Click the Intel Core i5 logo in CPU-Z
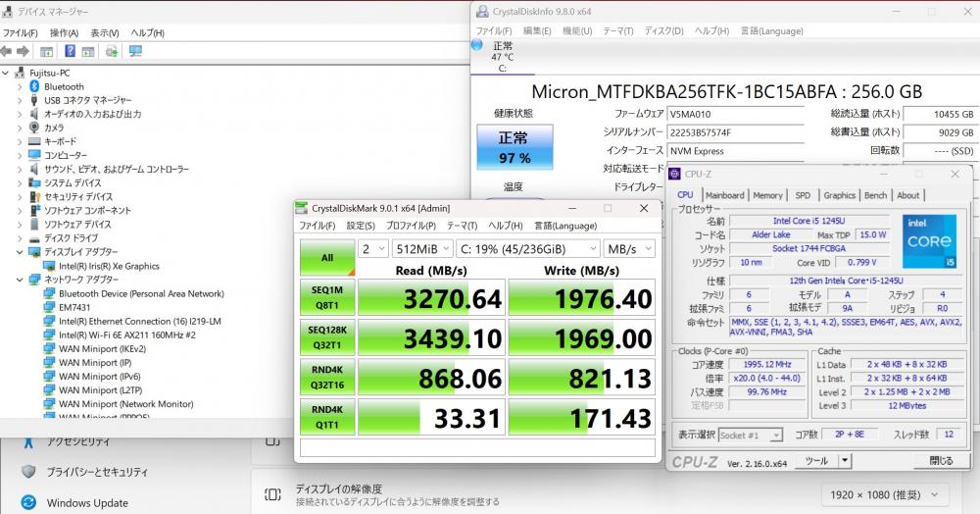This screenshot has height=514, width=980. (929, 241)
